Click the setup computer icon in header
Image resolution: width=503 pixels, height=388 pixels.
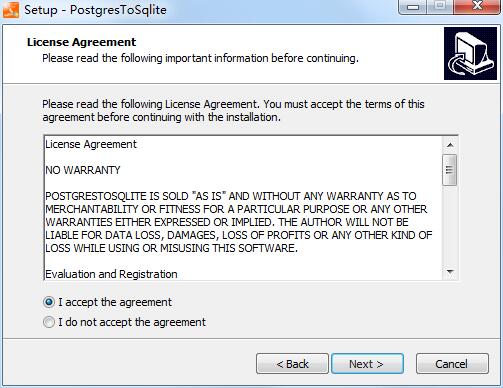(x=470, y=54)
